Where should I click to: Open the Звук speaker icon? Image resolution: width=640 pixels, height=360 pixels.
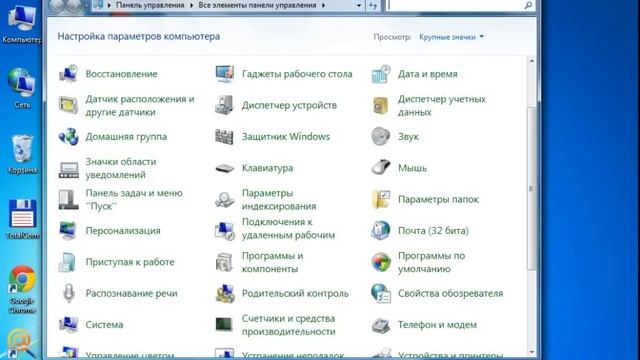click(x=381, y=136)
